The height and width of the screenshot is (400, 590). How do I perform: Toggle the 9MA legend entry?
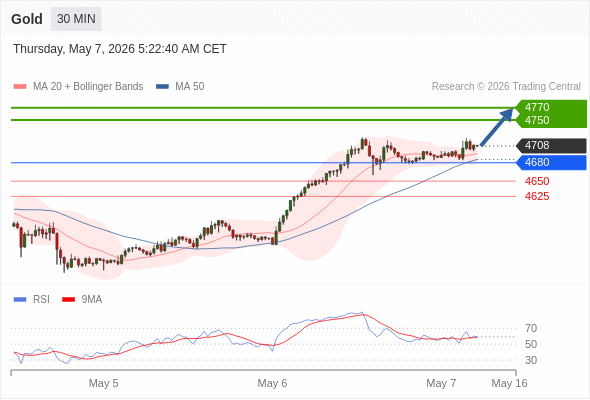point(82,300)
